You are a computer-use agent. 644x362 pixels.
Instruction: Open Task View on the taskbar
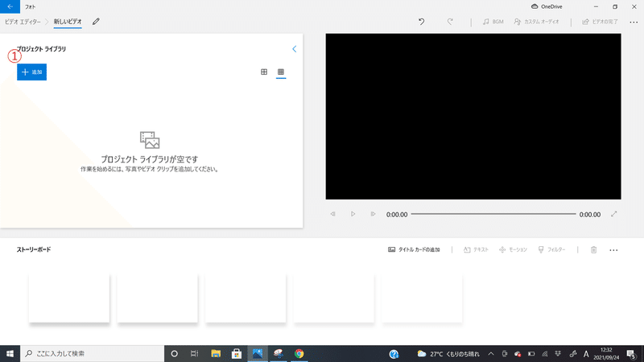tap(195, 353)
